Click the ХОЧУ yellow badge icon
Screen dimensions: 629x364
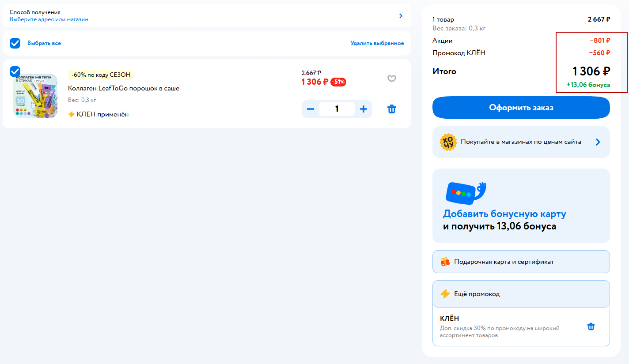(x=448, y=142)
